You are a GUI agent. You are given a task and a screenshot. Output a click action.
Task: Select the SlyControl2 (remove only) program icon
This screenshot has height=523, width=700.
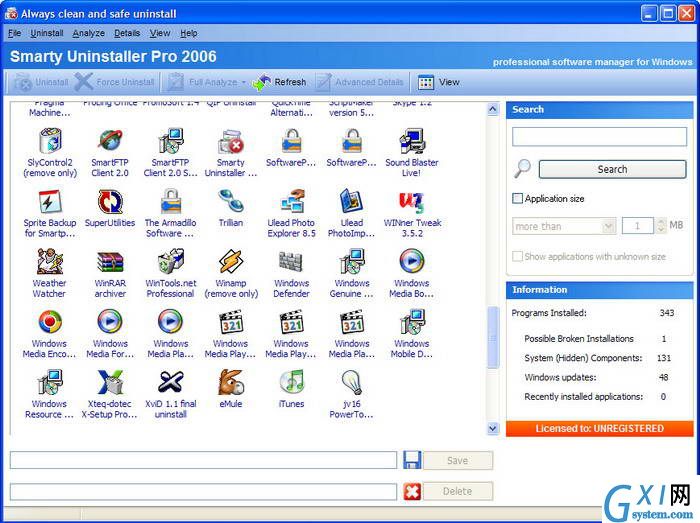point(50,140)
